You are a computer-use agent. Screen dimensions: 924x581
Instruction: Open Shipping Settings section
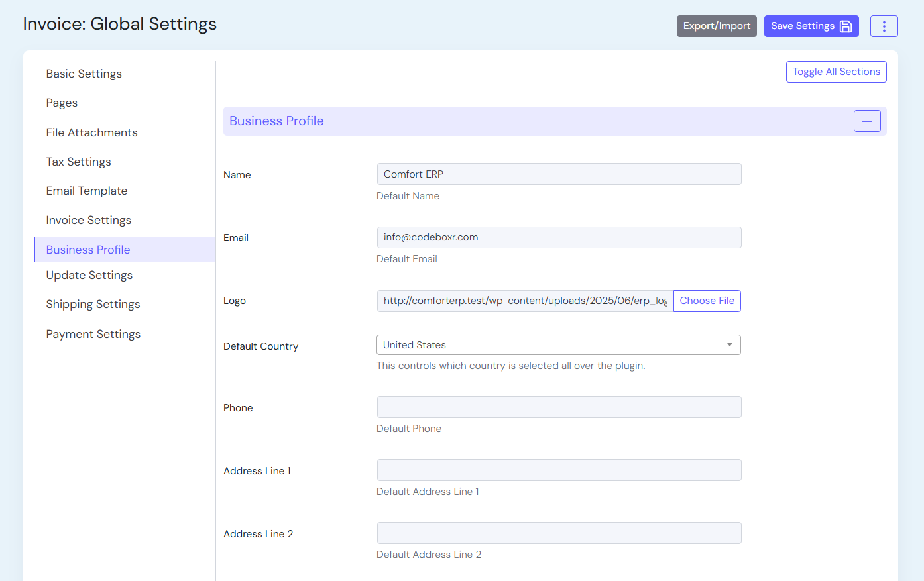click(x=93, y=304)
